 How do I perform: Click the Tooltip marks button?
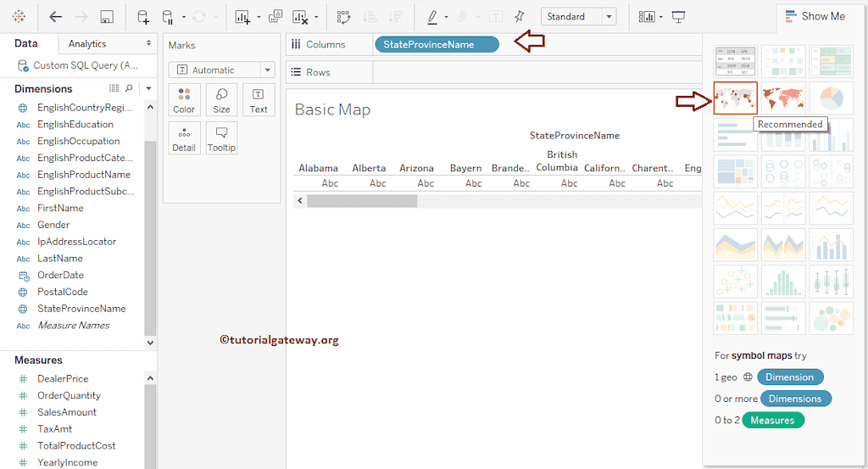click(221, 138)
